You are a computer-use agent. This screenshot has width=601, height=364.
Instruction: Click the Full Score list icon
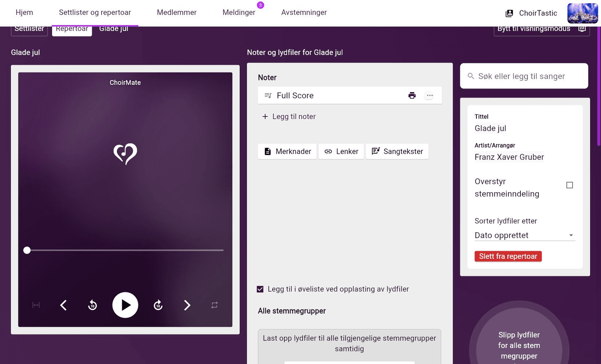point(268,95)
